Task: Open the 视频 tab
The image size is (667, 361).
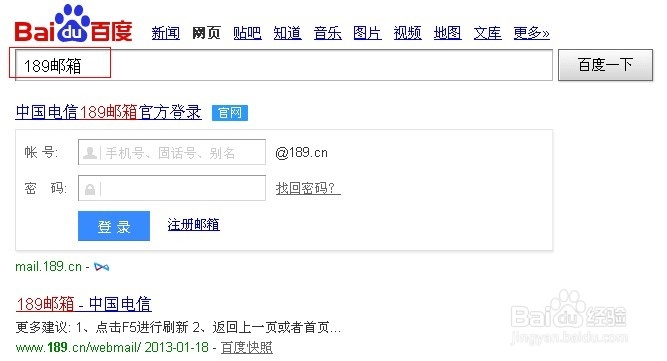Action: [408, 33]
